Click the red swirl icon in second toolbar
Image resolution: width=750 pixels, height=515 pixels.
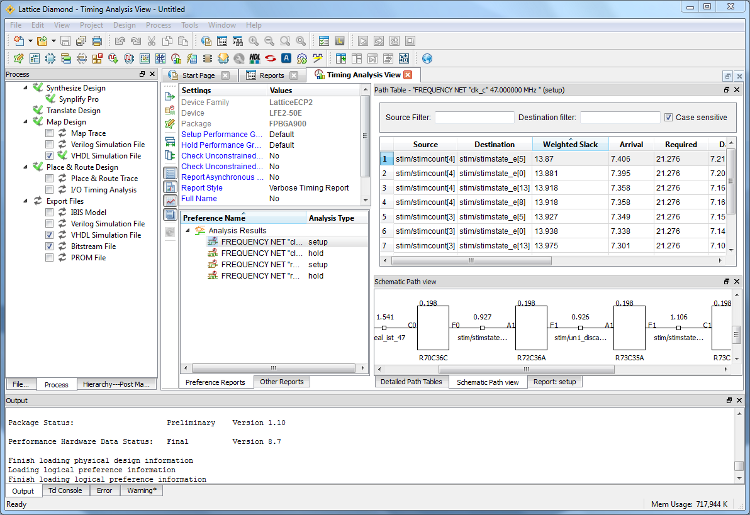click(x=270, y=58)
